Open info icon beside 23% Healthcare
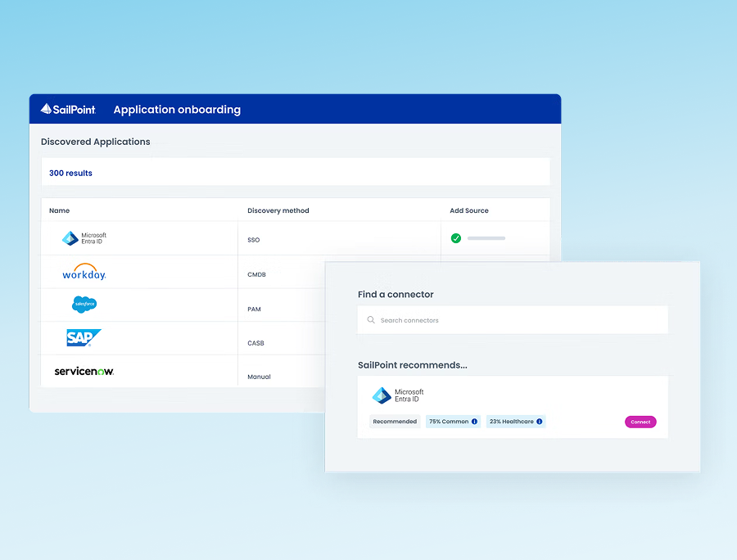 539,422
